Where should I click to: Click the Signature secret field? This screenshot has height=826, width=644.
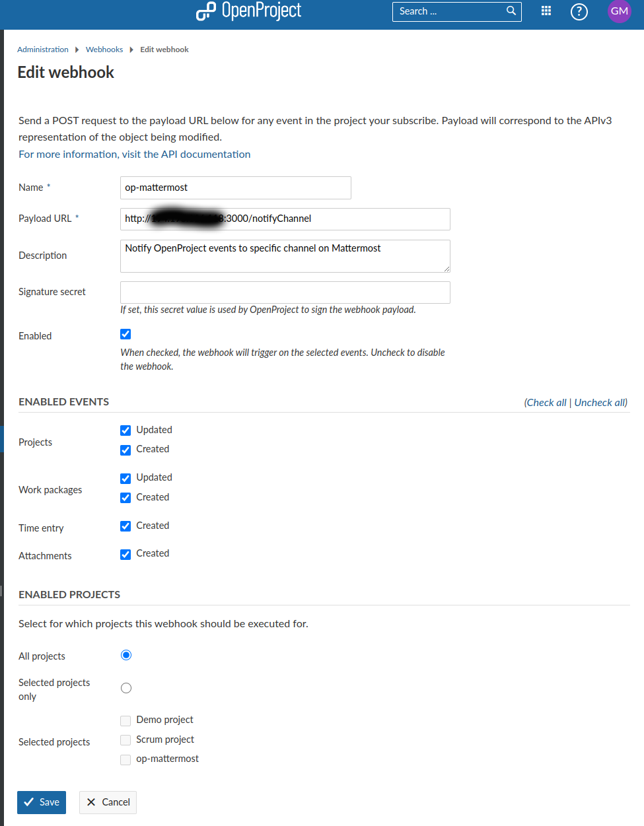[285, 293]
